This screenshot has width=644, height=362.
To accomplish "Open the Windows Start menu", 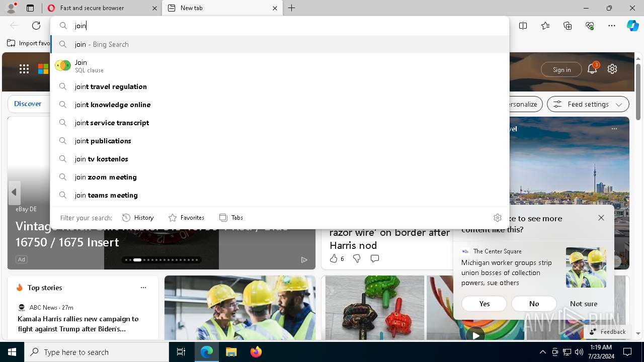I will coord(12,352).
